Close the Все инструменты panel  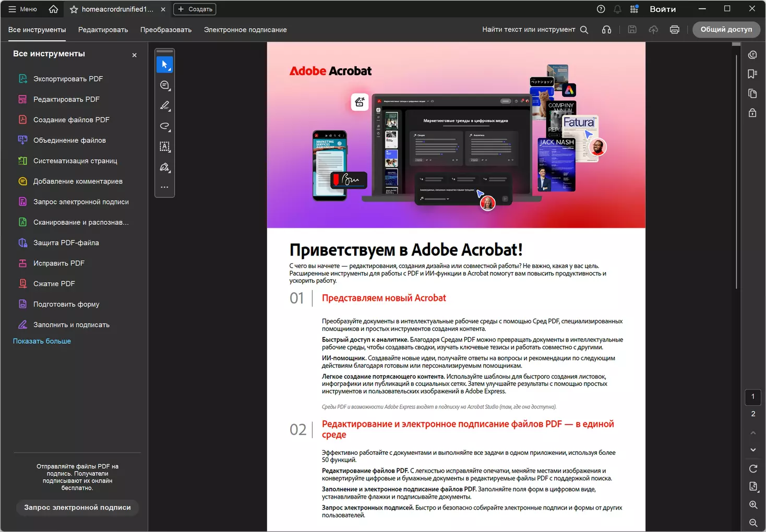[x=134, y=55]
